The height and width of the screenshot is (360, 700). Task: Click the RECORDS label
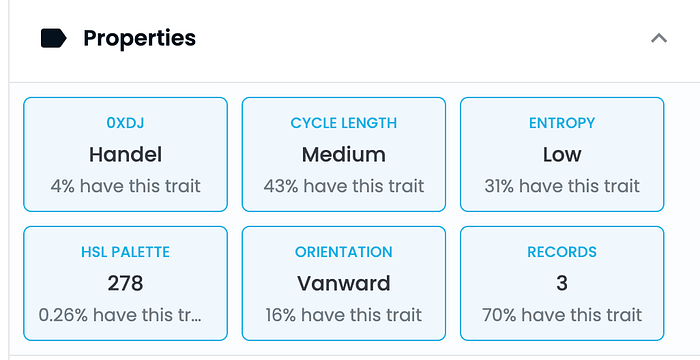pos(562,252)
